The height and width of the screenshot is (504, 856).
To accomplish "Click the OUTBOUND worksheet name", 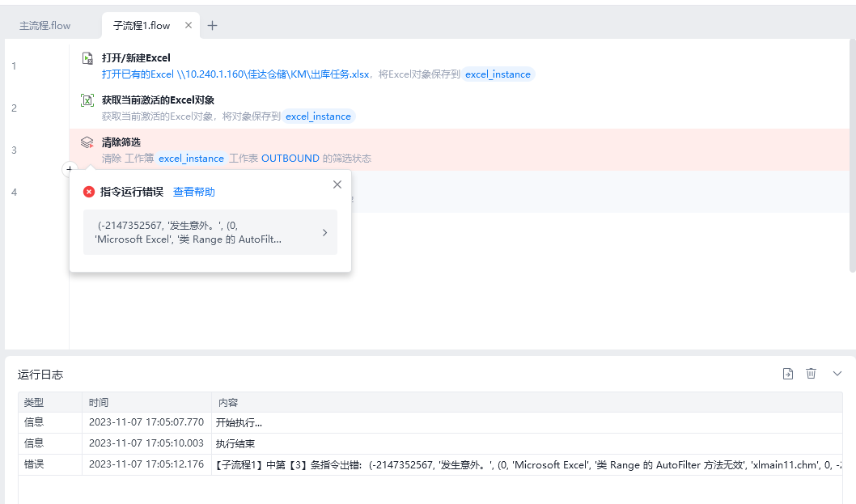I will [x=290, y=159].
